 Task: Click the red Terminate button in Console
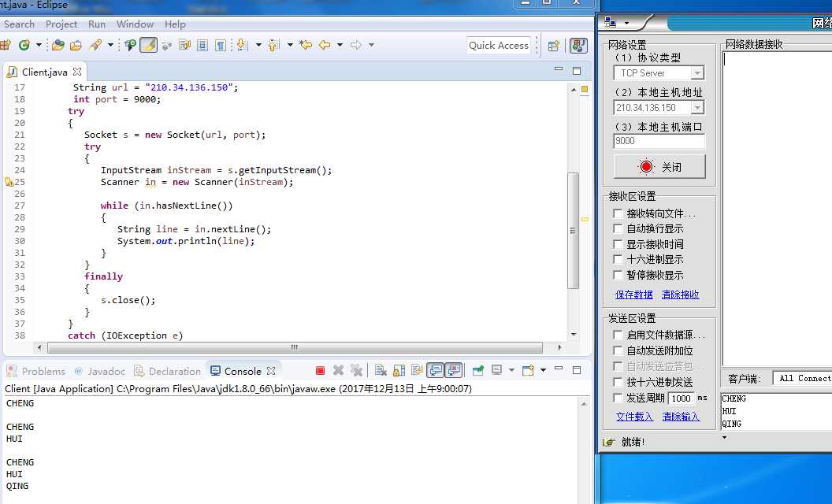[x=320, y=370]
